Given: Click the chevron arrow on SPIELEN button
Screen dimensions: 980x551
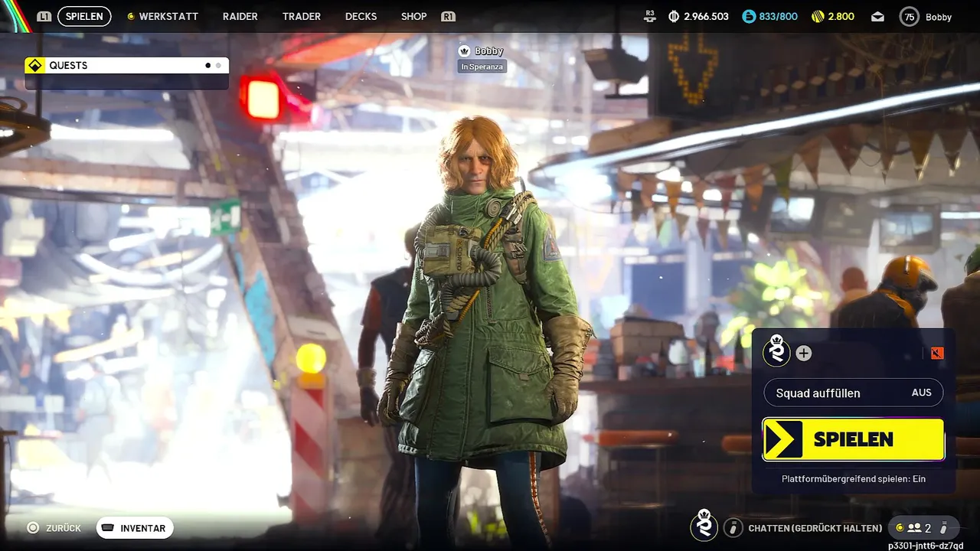Looking at the screenshot, I should 783,439.
